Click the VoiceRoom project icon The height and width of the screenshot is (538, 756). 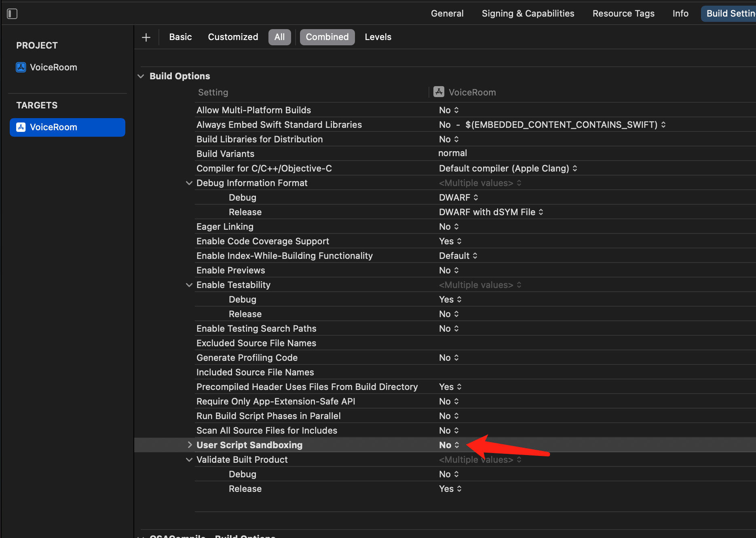point(21,67)
